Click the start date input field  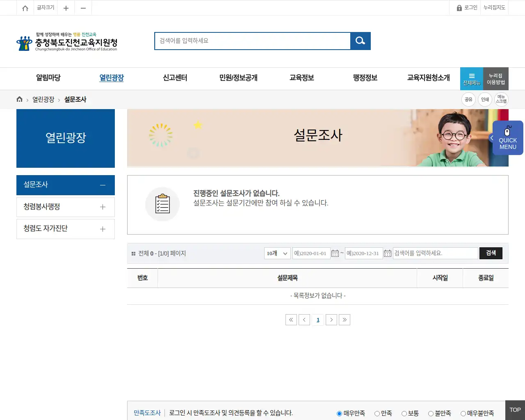(x=311, y=253)
